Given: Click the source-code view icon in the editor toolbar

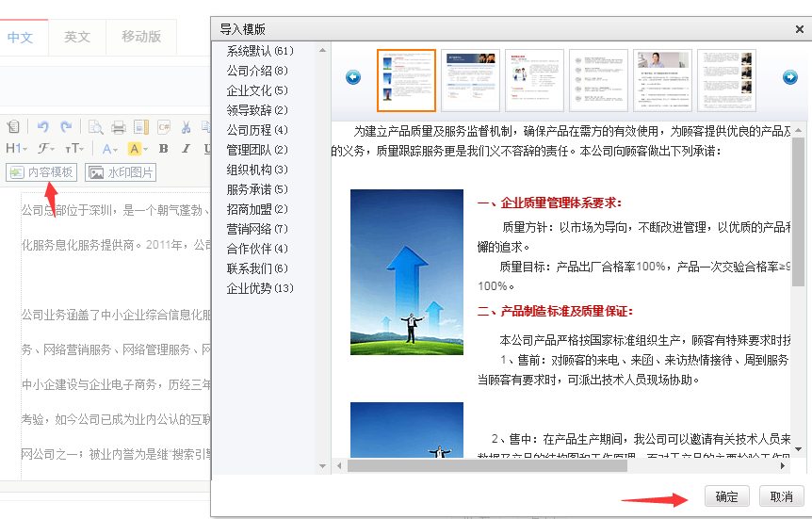Looking at the screenshot, I should tap(12, 126).
